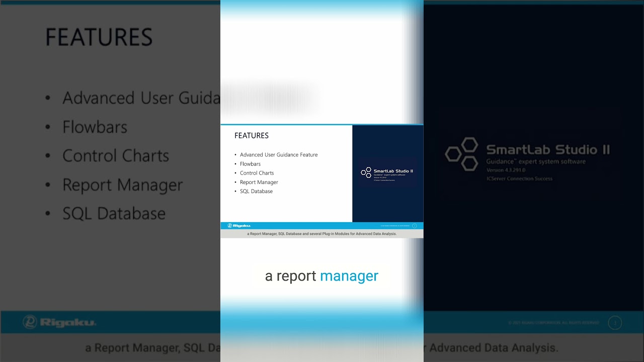Click the SmartLab Studio II hexagon logo in center slide

coord(366,172)
